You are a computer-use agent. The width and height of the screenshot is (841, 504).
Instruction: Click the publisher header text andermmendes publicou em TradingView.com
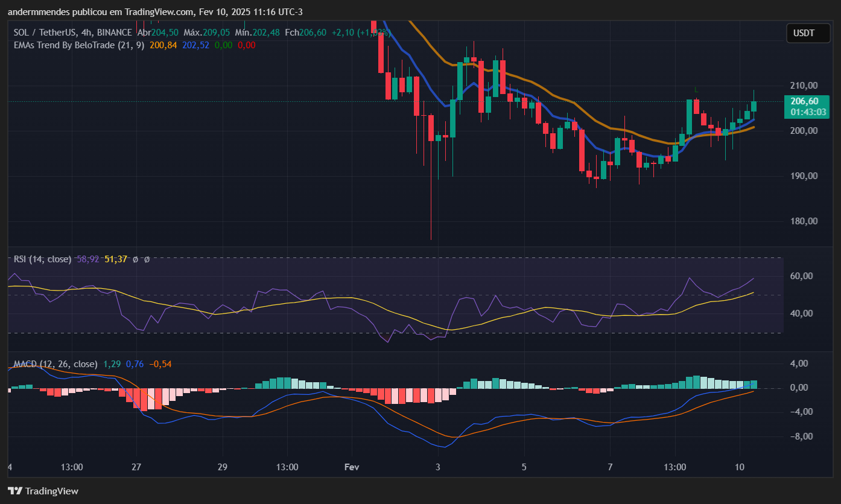pos(101,12)
